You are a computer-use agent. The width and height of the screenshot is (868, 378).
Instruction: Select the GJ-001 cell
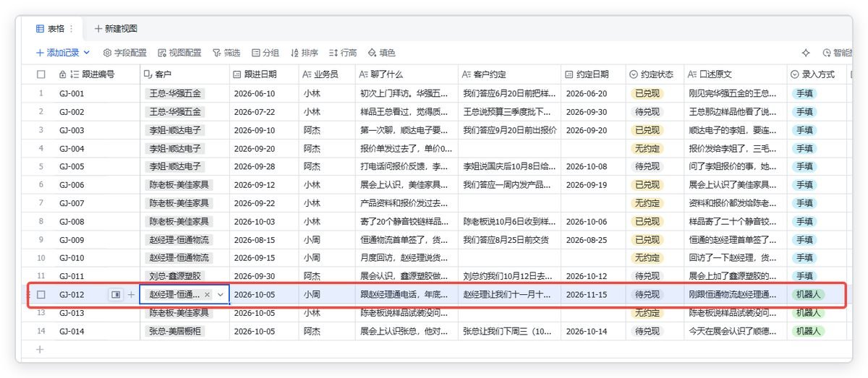(98, 93)
